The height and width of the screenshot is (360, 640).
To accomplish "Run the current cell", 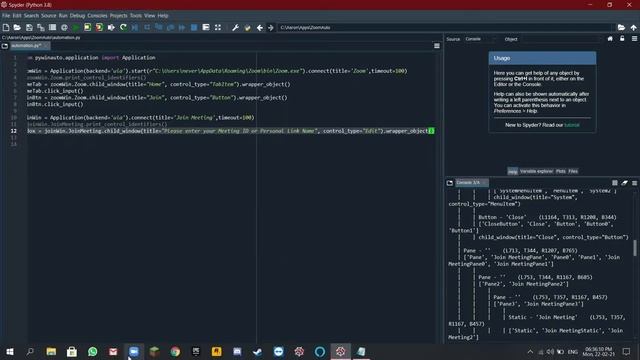I will coord(87,27).
